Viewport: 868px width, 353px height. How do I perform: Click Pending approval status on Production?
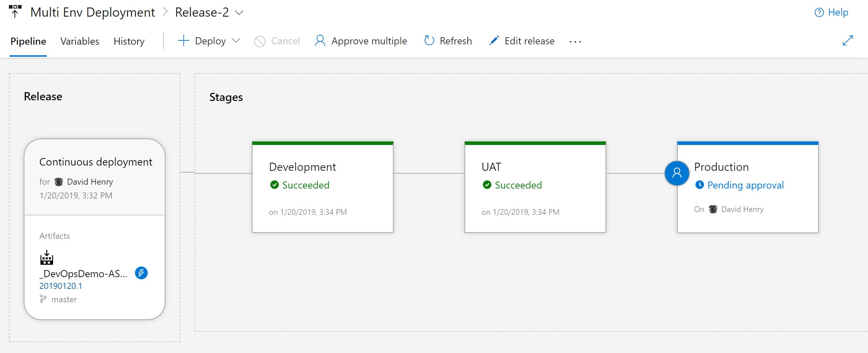click(745, 185)
